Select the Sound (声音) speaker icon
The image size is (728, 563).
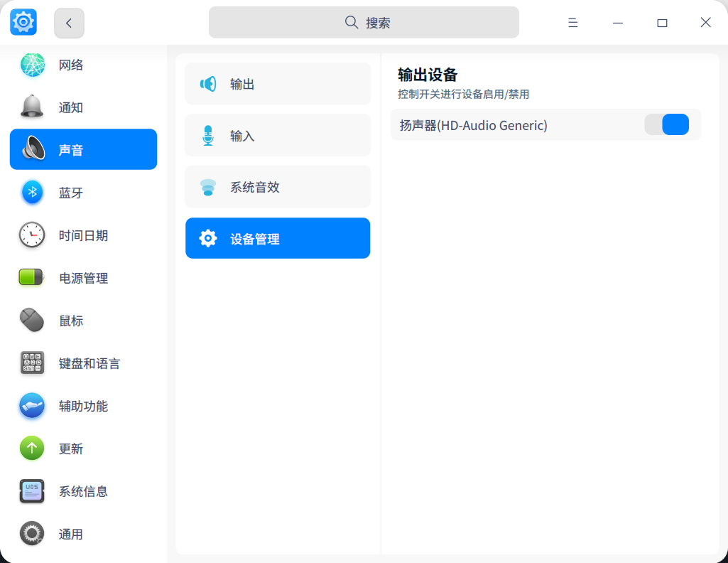(33, 149)
